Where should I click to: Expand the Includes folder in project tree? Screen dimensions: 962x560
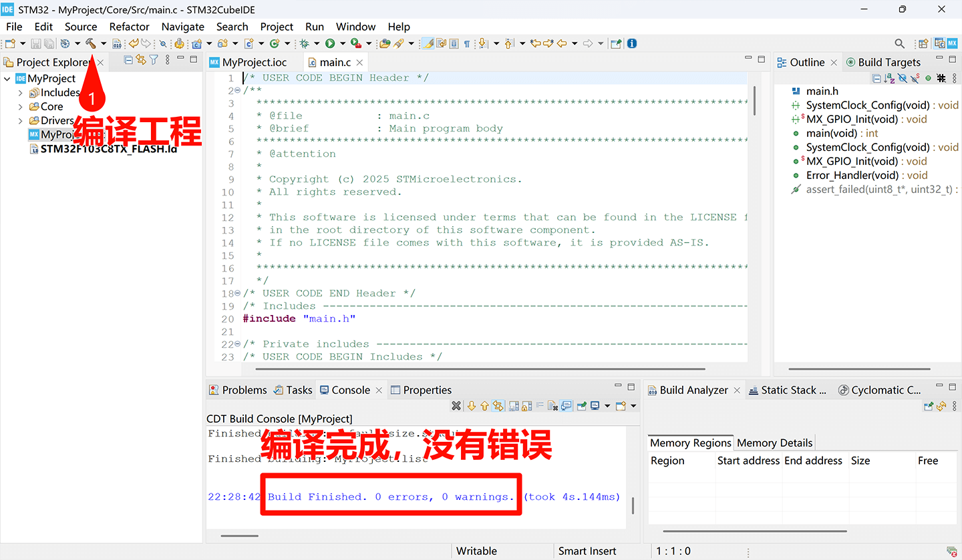tap(20, 93)
